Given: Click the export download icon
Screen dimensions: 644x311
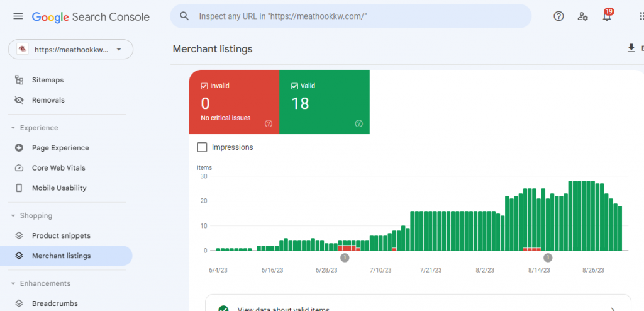Looking at the screenshot, I should click(x=631, y=48).
